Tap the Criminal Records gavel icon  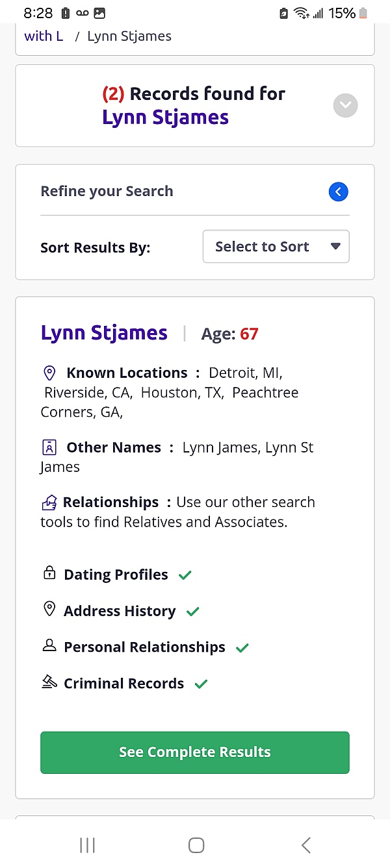pos(49,682)
